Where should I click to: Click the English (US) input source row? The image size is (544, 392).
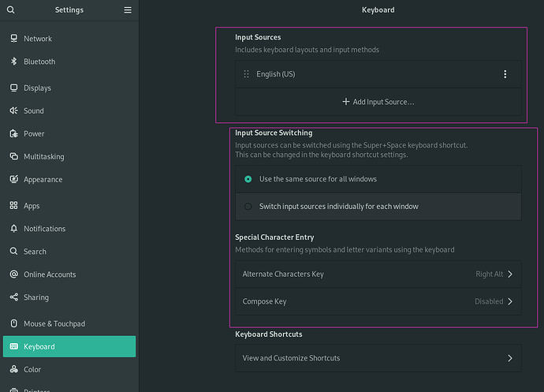pyautogui.click(x=355, y=74)
